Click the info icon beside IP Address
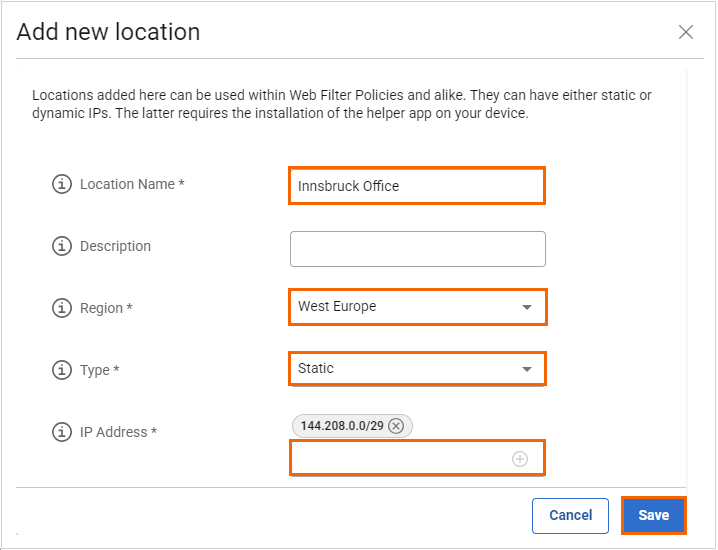The height and width of the screenshot is (550, 718). pyautogui.click(x=63, y=432)
